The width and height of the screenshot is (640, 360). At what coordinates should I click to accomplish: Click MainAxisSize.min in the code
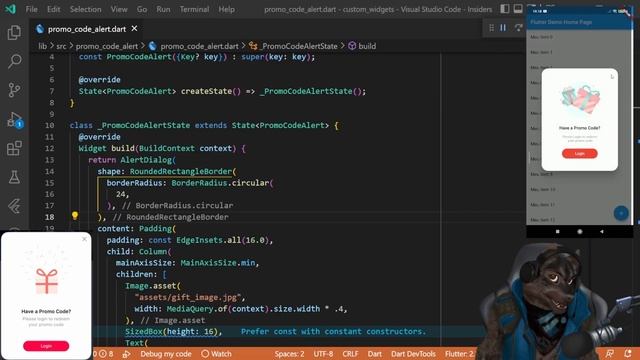218,263
